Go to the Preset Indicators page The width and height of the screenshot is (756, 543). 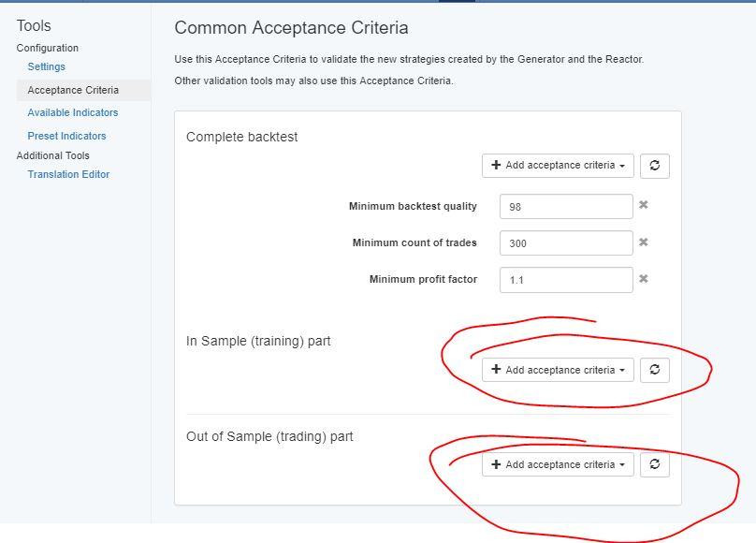[x=66, y=136]
